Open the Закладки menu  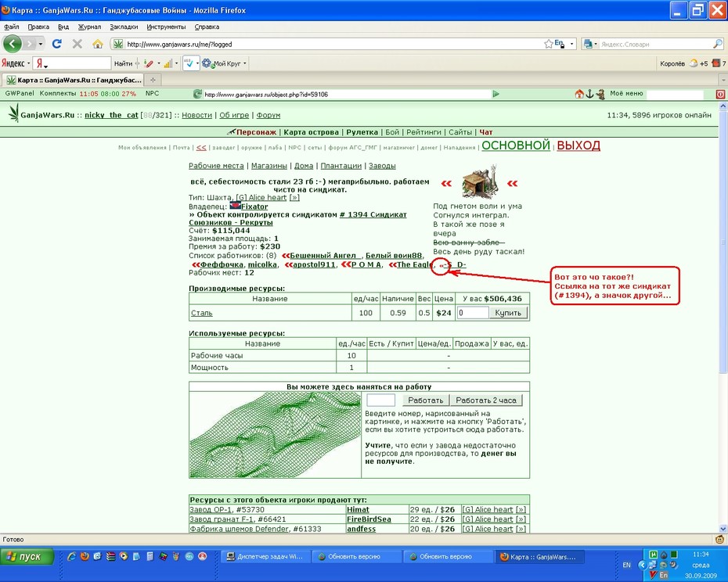click(124, 27)
